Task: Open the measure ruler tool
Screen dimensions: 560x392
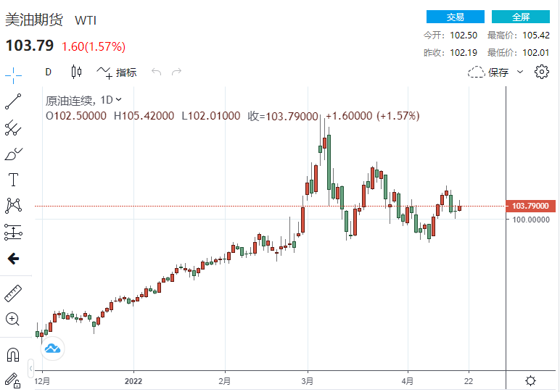Action: click(13, 293)
